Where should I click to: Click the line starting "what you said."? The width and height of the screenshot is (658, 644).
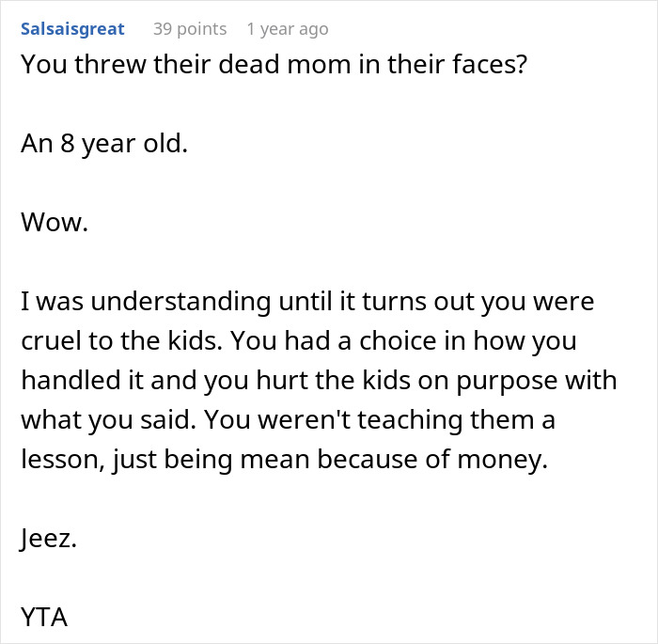pos(289,420)
